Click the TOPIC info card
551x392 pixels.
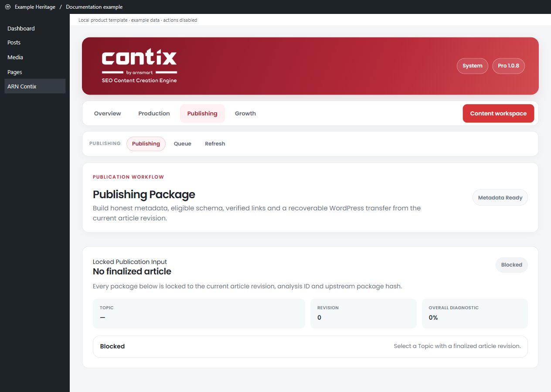click(199, 314)
